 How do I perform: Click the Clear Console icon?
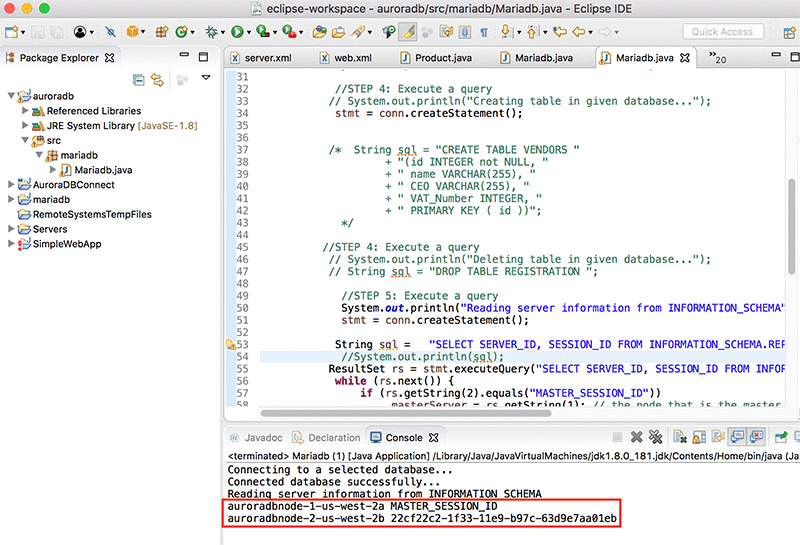point(679,437)
